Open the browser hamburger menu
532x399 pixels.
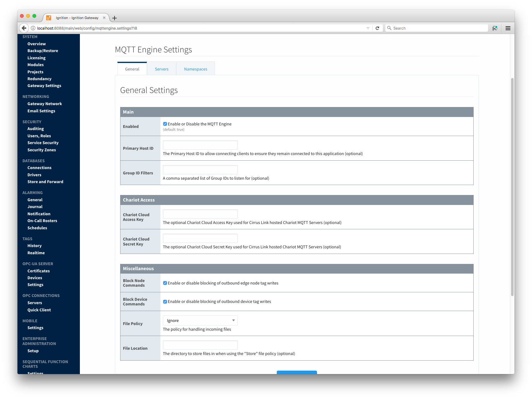pos(508,28)
